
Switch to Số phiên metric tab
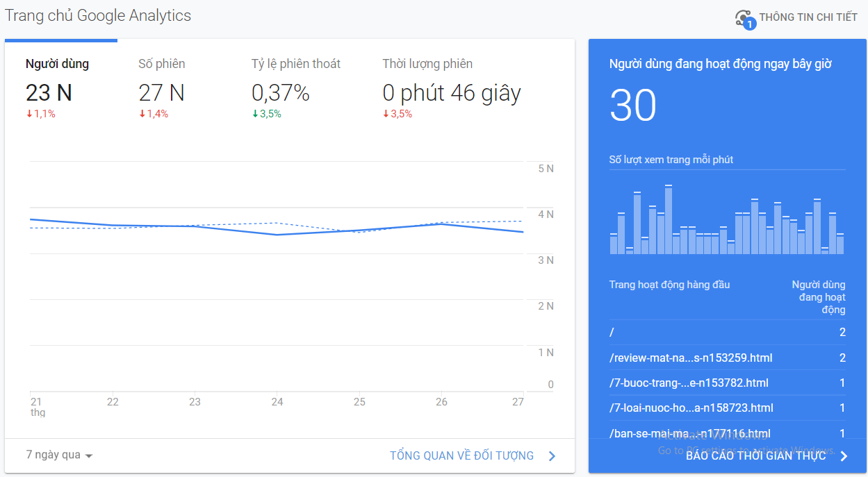(162, 64)
